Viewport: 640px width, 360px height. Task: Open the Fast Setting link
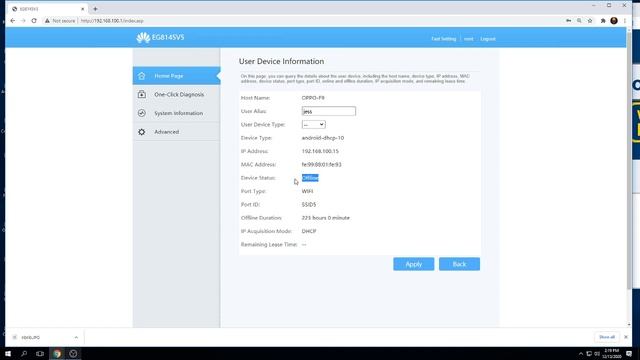[444, 39]
